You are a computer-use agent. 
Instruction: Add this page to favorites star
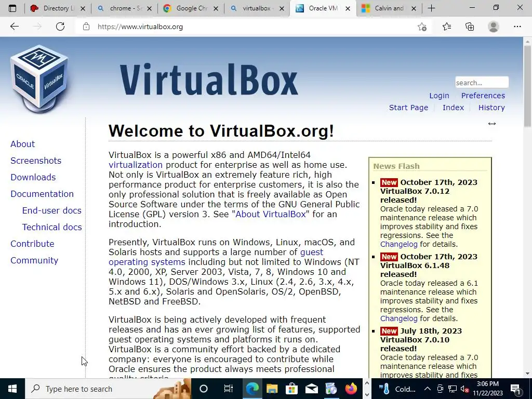point(422,26)
